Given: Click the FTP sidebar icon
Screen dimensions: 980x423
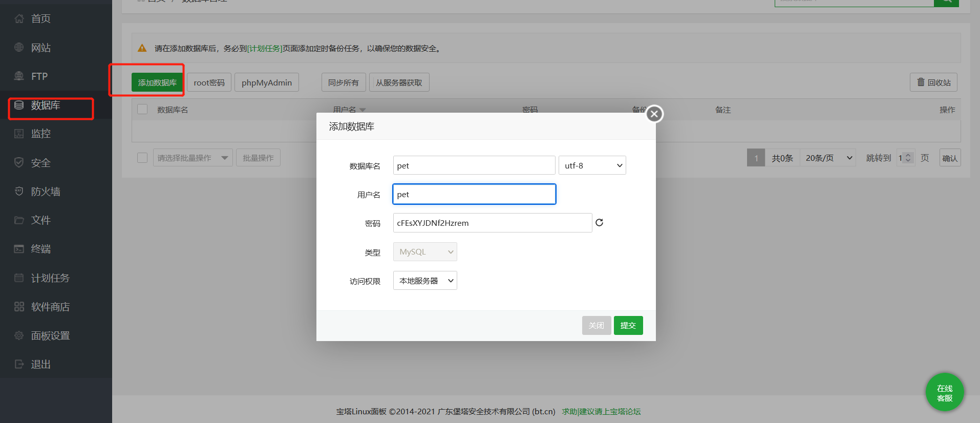Looking at the screenshot, I should click(19, 76).
